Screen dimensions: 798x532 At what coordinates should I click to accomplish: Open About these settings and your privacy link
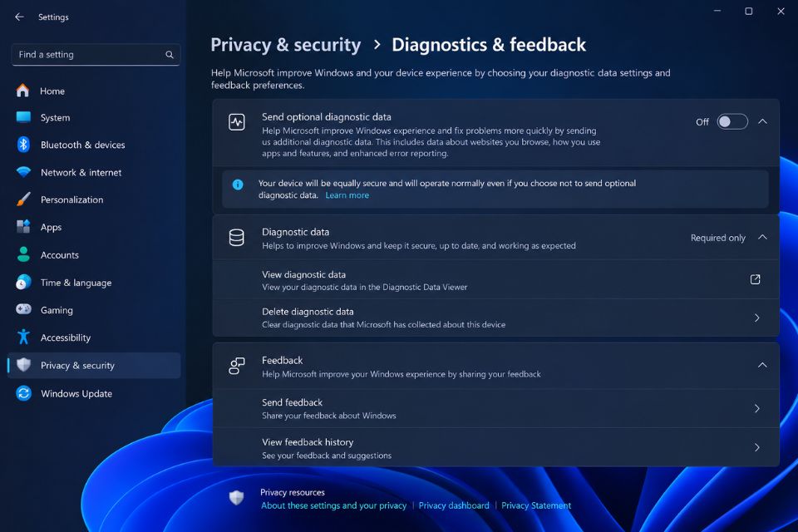click(334, 505)
